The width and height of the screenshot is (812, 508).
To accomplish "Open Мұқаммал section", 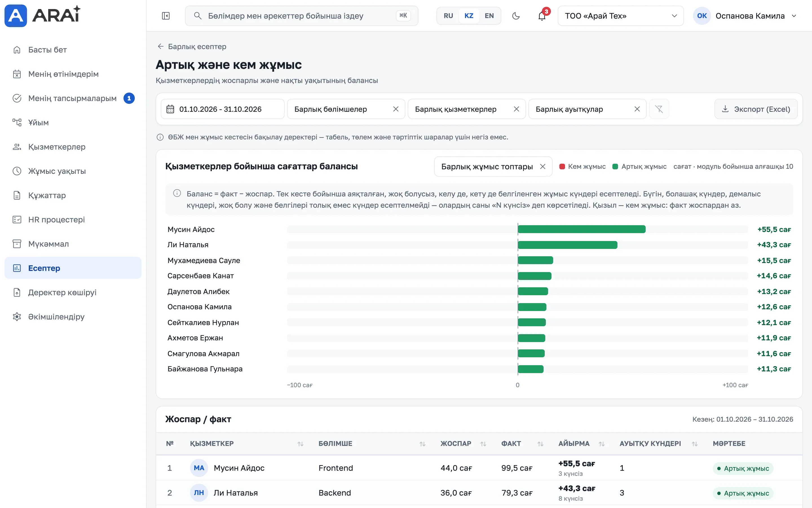I will coord(73,244).
